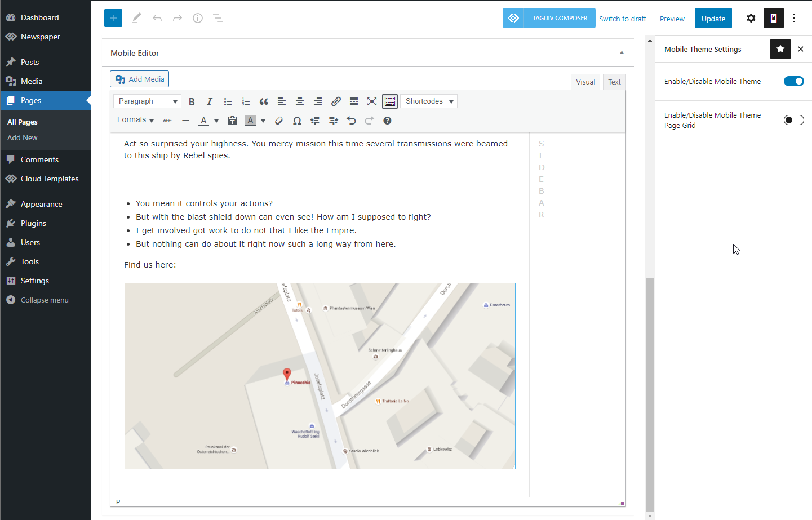
Task: Collapse the Mobile Editor panel
Action: pyautogui.click(x=622, y=53)
